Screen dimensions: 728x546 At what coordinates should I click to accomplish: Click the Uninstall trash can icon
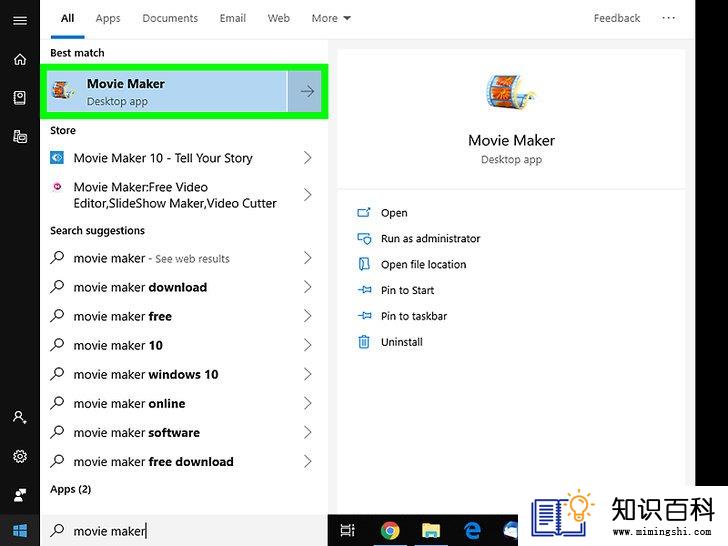(x=364, y=342)
